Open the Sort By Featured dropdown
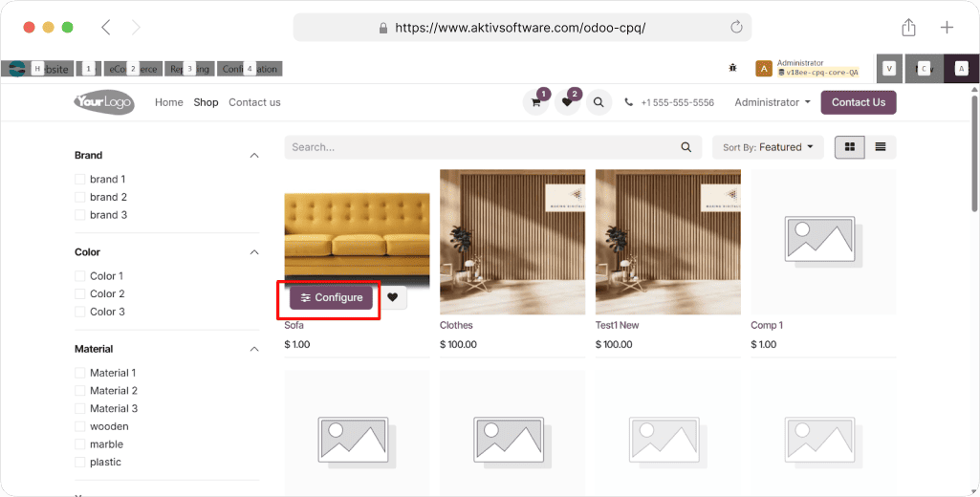Viewport: 980px width, 497px height. tap(768, 147)
